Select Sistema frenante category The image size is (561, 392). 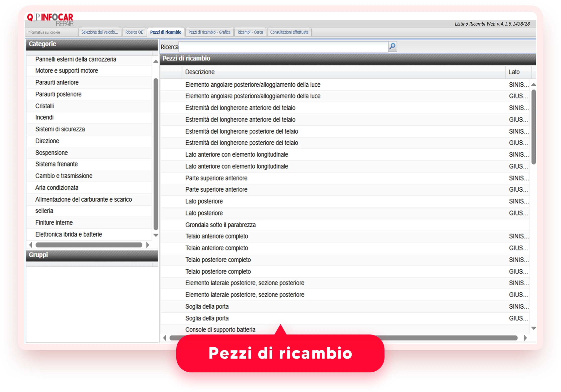point(89,164)
